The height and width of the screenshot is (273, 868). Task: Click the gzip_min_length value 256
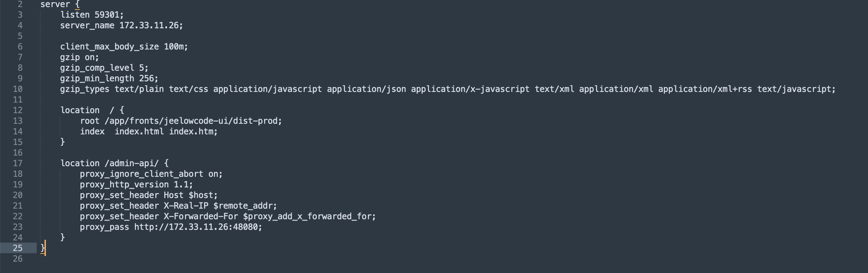146,79
